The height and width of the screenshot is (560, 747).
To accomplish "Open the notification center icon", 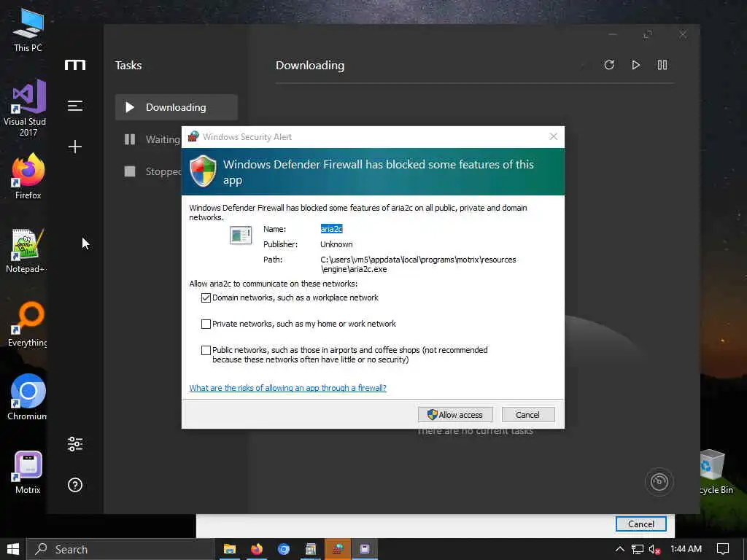I will [x=723, y=549].
